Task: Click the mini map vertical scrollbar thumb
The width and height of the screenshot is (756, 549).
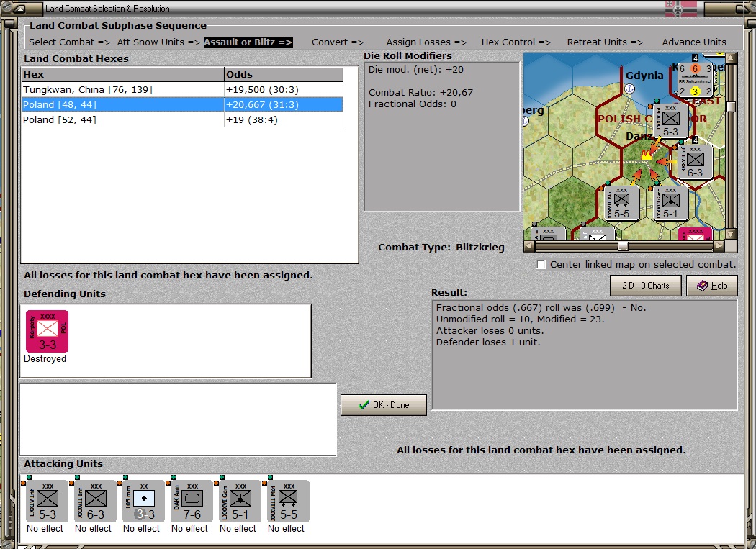Action: (x=731, y=106)
